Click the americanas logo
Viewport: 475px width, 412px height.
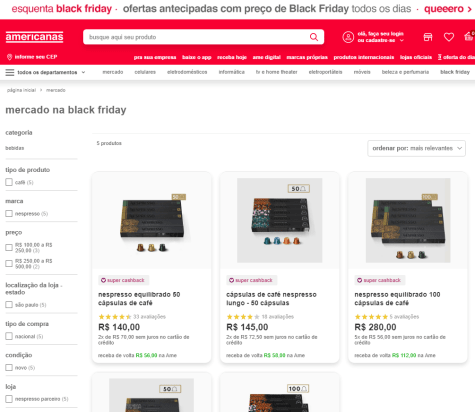pyautogui.click(x=34, y=37)
